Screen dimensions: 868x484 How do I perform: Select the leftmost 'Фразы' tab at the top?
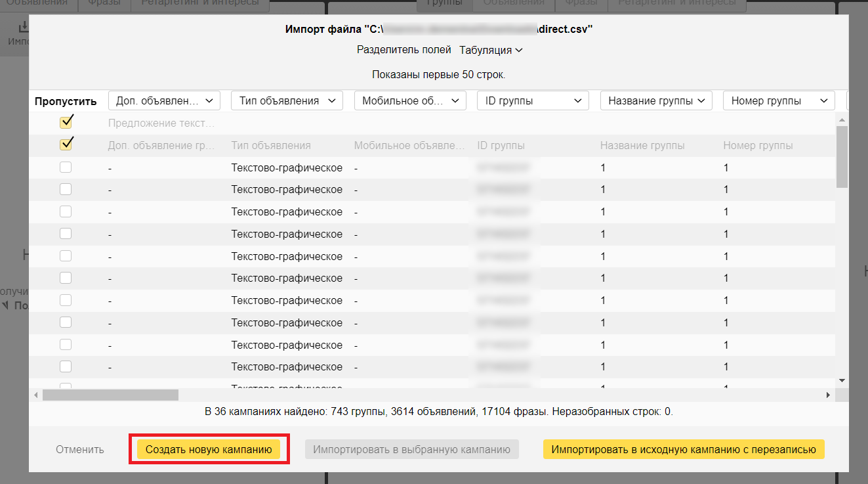click(x=104, y=3)
